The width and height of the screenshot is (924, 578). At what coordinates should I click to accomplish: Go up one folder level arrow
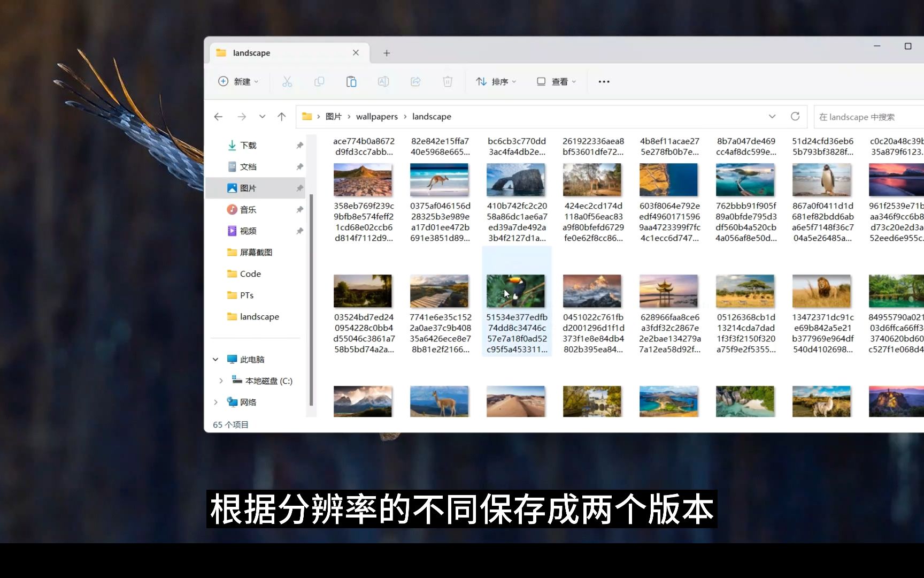(282, 117)
